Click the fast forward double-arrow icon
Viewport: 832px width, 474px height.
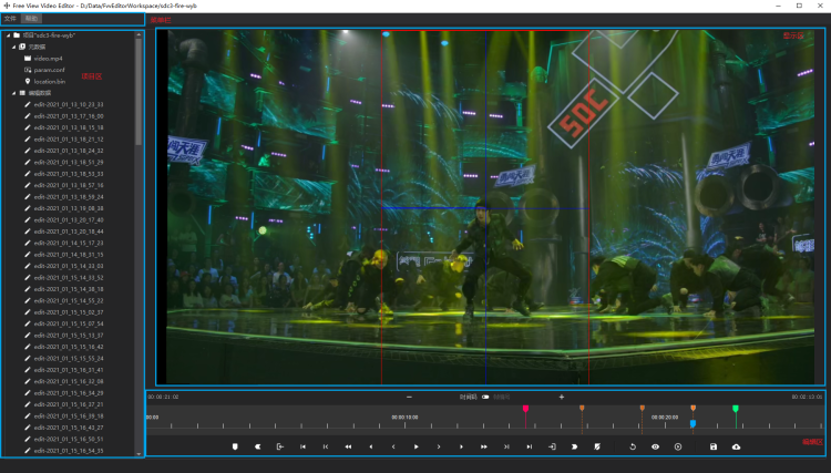484,447
